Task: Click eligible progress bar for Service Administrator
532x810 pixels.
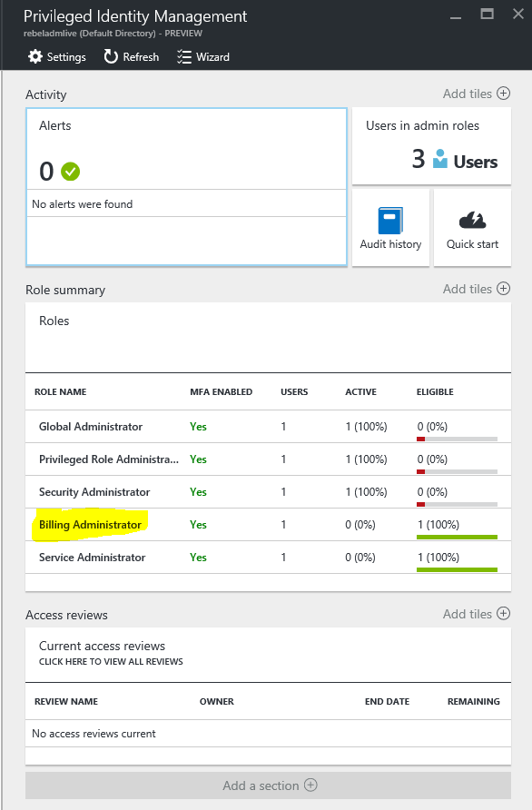Action: pos(458,569)
